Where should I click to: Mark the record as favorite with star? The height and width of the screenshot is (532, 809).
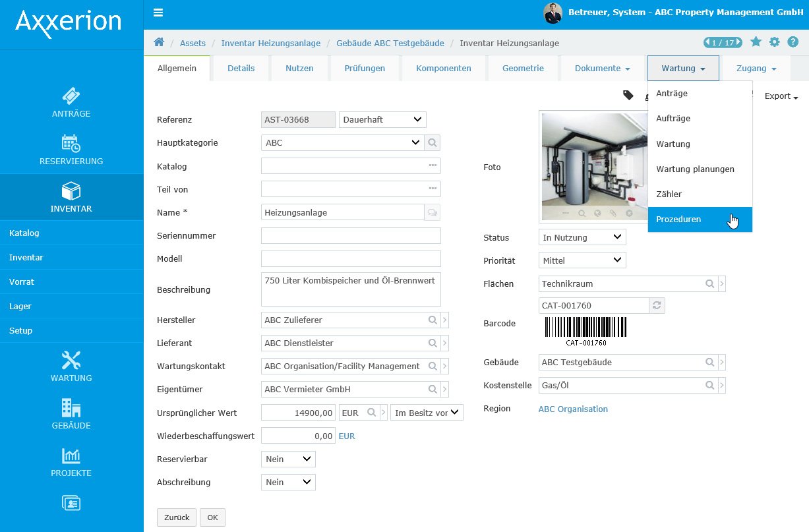[756, 42]
